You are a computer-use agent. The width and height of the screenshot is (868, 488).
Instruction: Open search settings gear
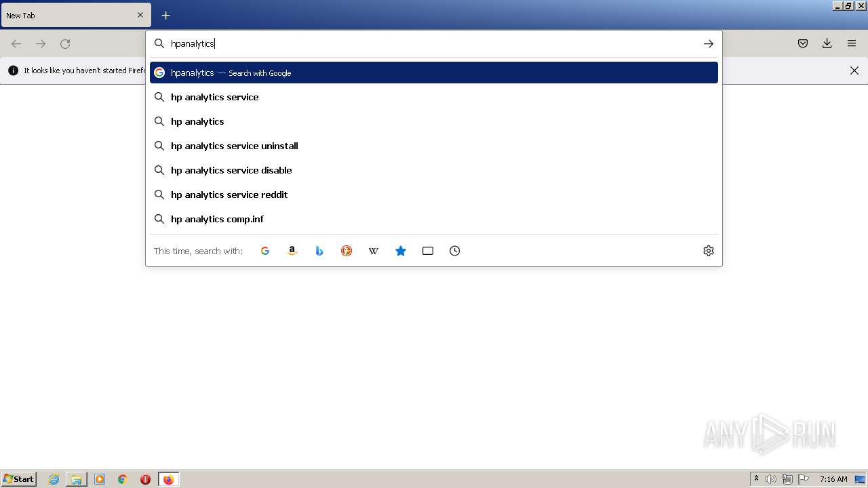709,251
